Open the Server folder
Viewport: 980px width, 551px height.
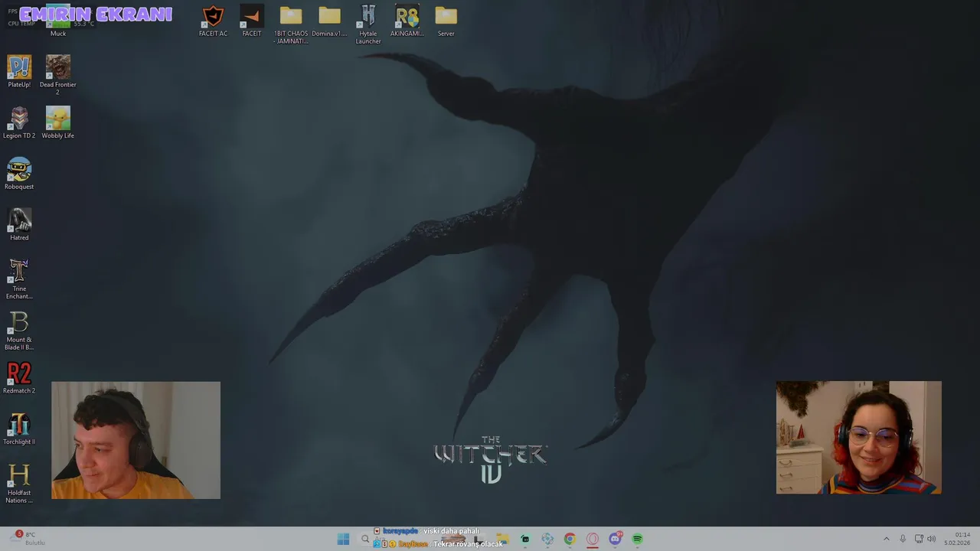coord(446,21)
